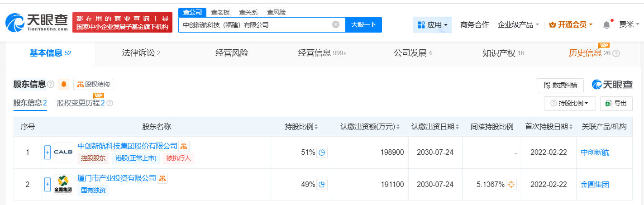Click the pie chart icon next to 49%
Image resolution: width=644 pixels, height=205 pixels.
coord(322,184)
